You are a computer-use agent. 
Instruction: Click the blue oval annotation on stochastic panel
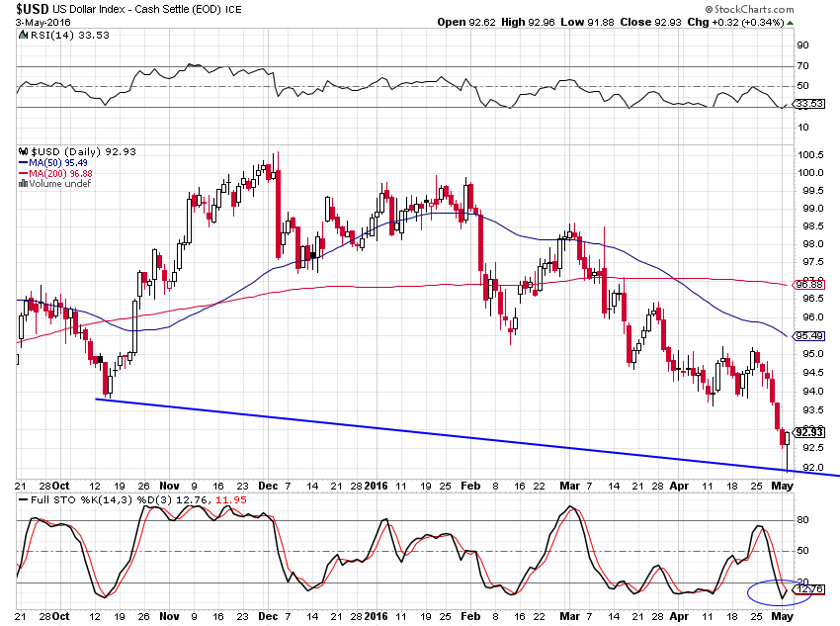779,592
